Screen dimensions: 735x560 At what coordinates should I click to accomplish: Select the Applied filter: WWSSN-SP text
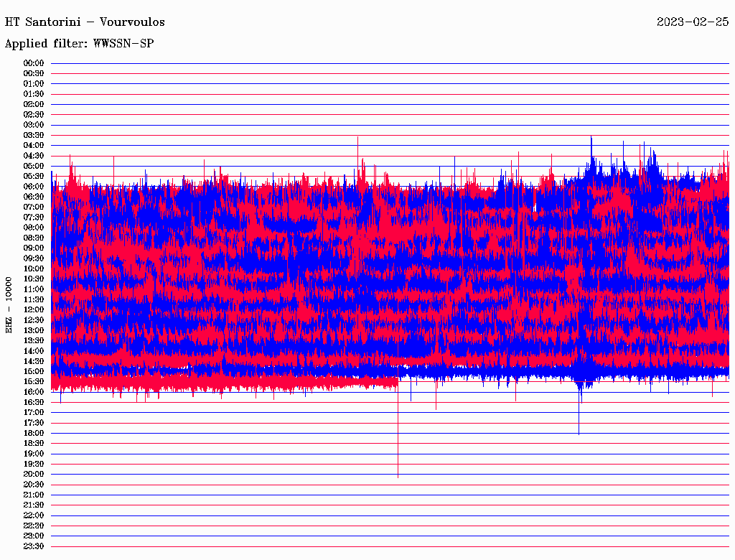point(79,44)
